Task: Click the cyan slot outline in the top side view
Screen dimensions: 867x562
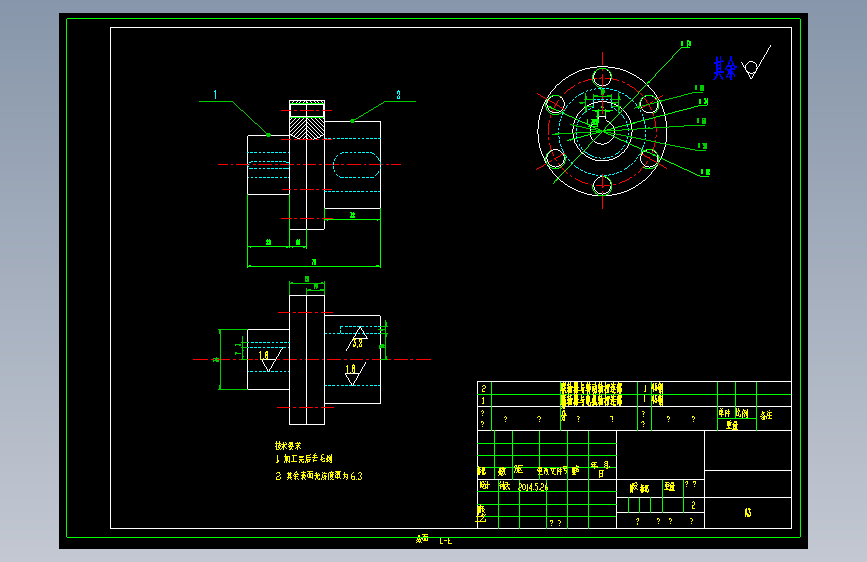Action: click(357, 165)
